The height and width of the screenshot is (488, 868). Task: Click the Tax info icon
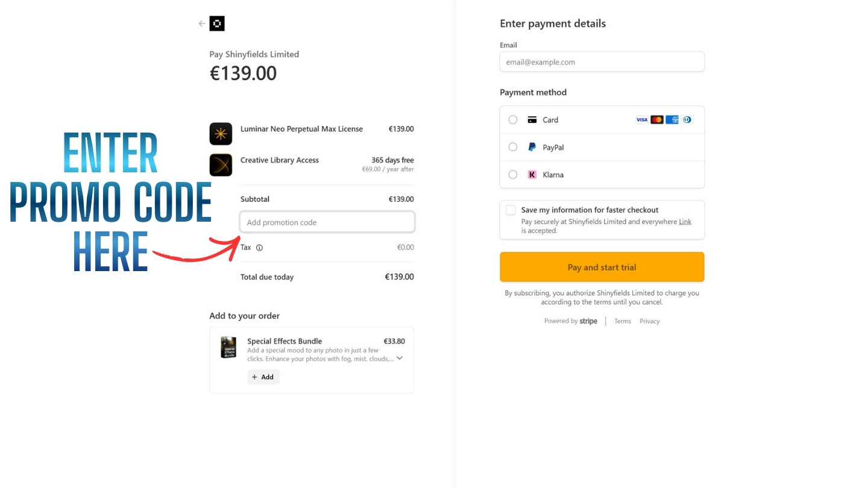tap(260, 248)
